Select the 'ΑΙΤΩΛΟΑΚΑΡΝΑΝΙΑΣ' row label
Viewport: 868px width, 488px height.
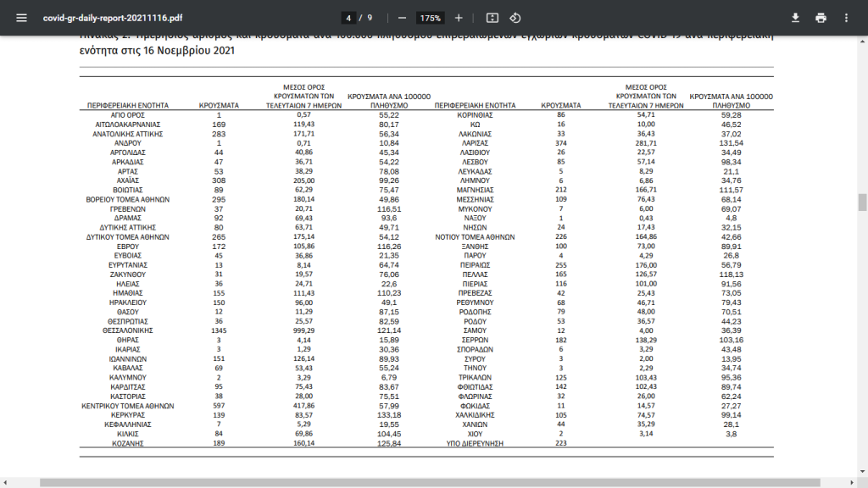128,125
